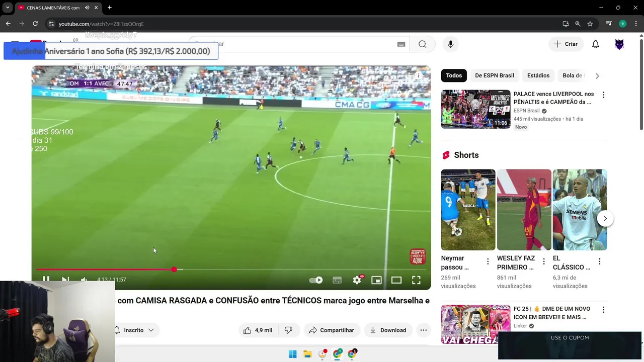
Task: Open notifications bell
Action: tap(596, 44)
